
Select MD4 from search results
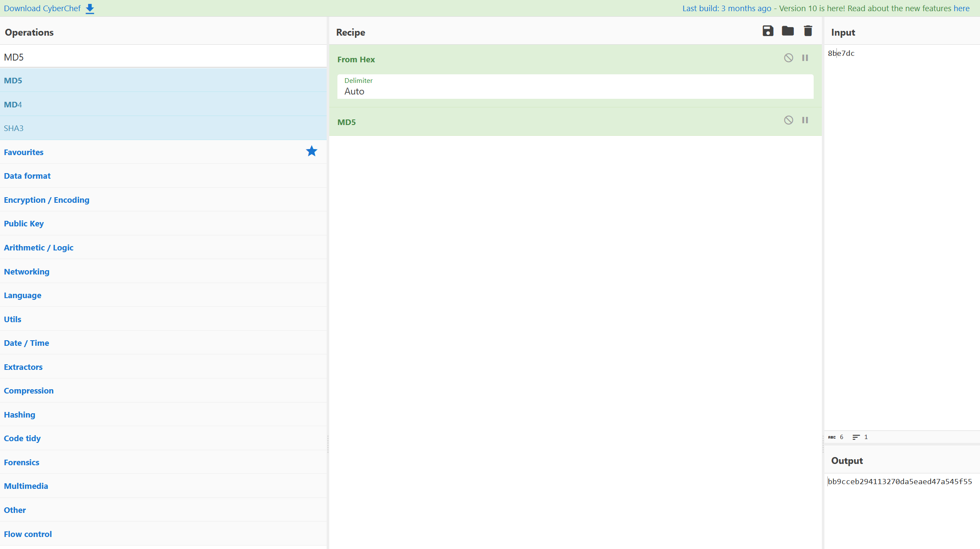pyautogui.click(x=163, y=104)
